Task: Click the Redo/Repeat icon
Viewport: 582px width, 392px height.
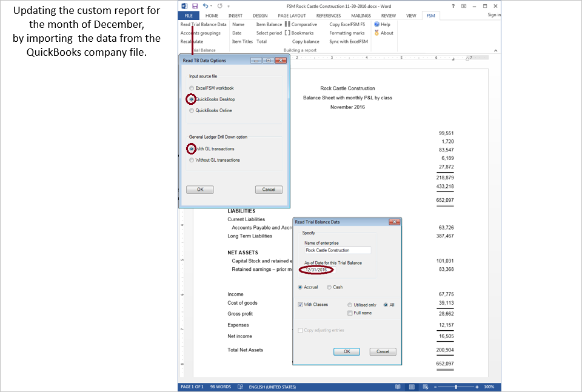Action: (x=219, y=6)
